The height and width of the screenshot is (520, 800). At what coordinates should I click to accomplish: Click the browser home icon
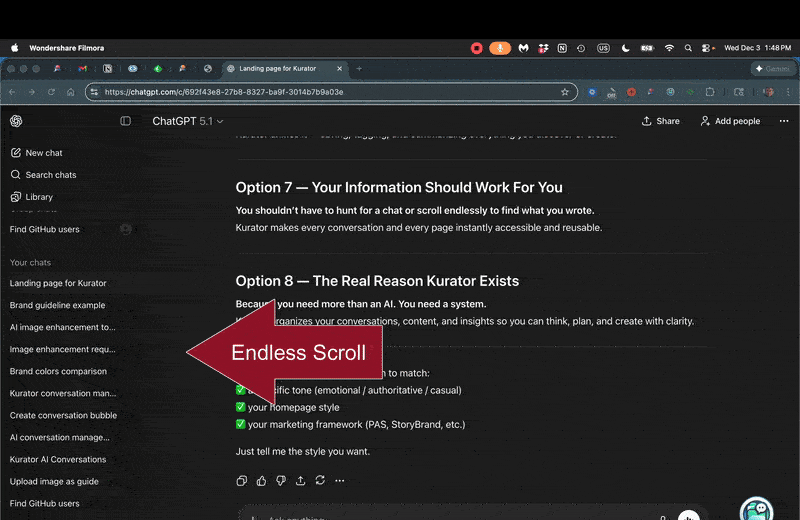(70, 92)
